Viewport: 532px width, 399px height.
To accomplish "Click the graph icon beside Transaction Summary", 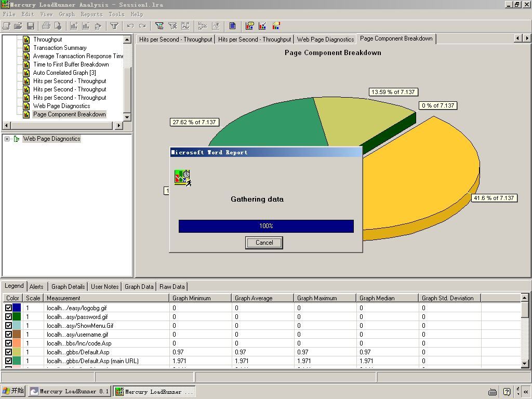I will (x=26, y=48).
